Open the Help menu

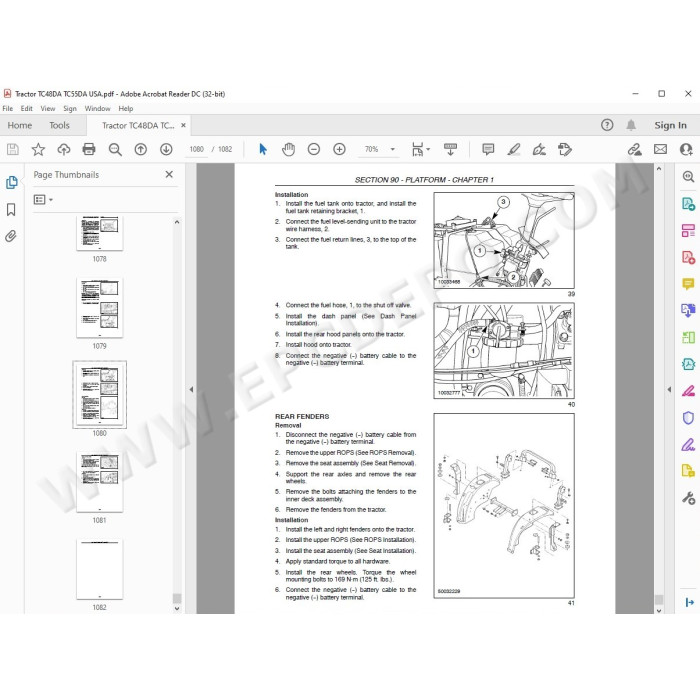coord(125,108)
